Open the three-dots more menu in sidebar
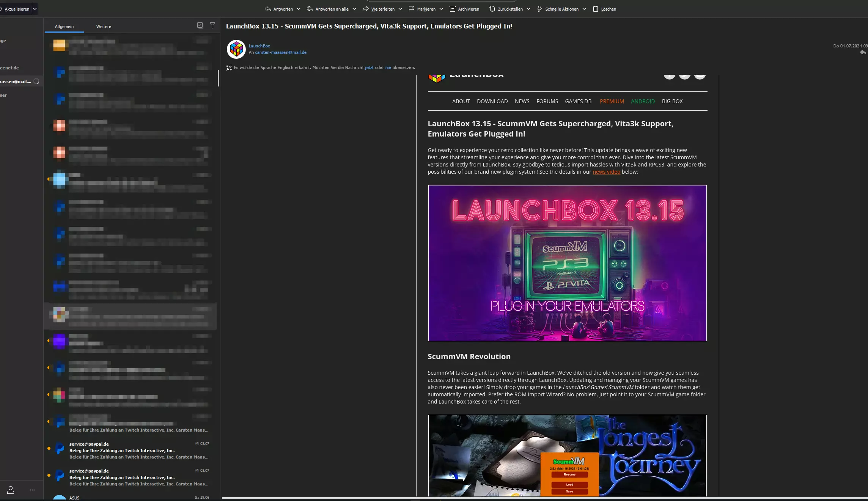Image resolution: width=868 pixels, height=501 pixels. pyautogui.click(x=32, y=490)
